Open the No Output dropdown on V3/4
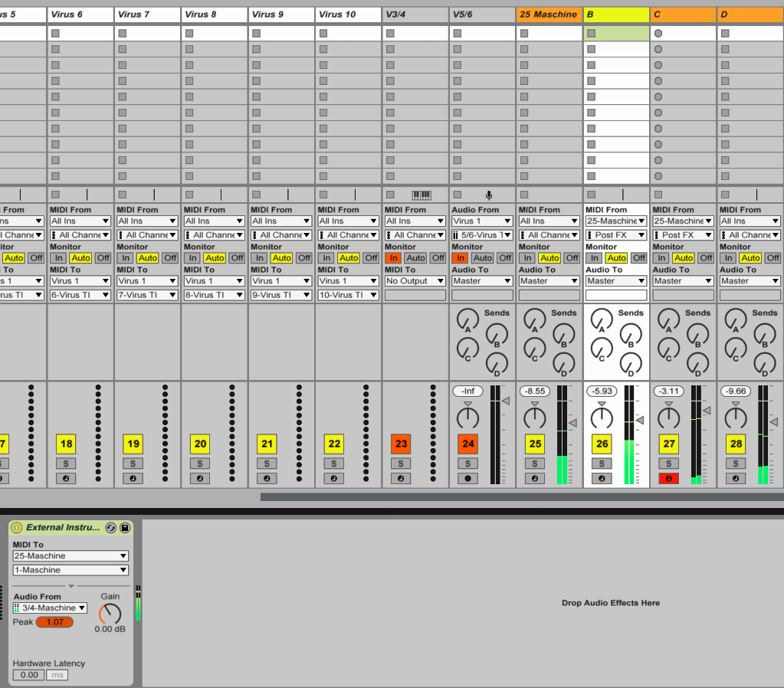784x688 pixels. click(415, 281)
